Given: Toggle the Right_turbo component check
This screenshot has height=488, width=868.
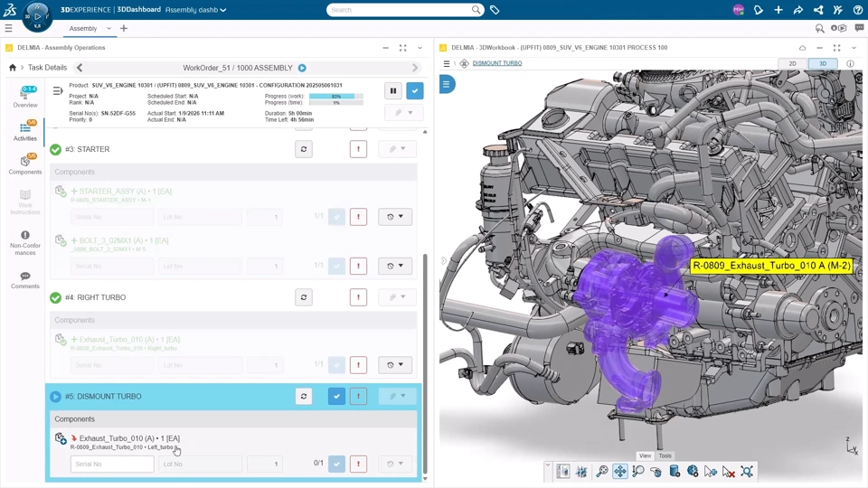Looking at the screenshot, I should click(336, 365).
